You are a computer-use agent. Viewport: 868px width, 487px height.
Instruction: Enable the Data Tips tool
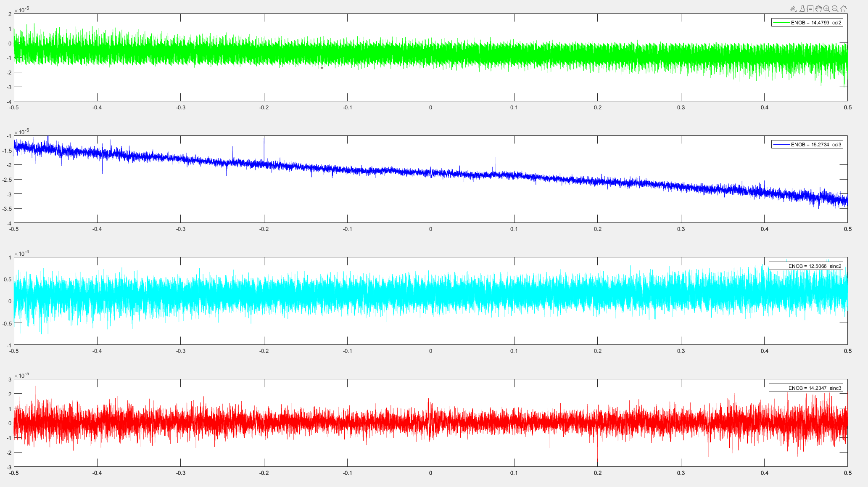click(810, 9)
